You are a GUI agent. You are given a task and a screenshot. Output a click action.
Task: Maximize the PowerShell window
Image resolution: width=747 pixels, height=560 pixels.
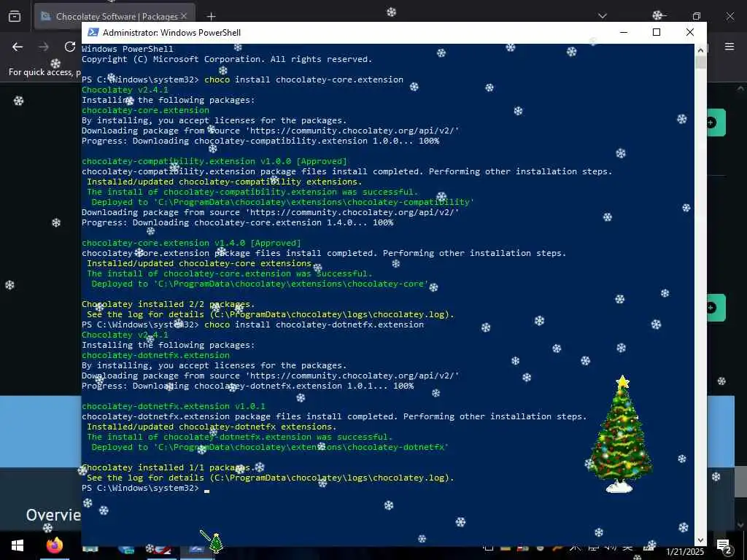point(657,32)
